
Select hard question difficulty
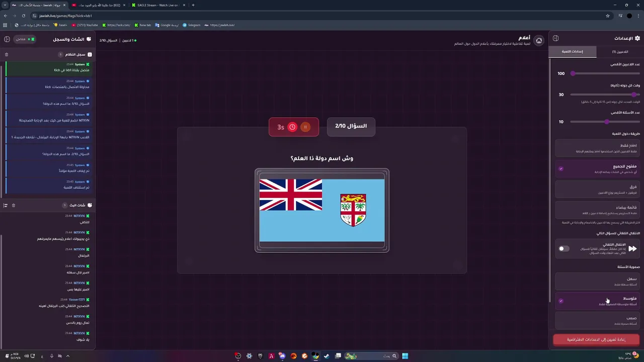point(598,320)
